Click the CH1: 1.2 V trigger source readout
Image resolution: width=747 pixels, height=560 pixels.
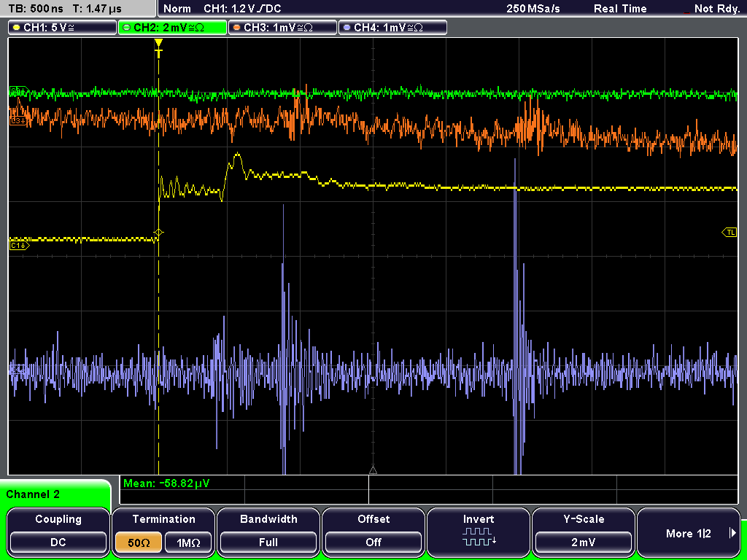pos(242,9)
